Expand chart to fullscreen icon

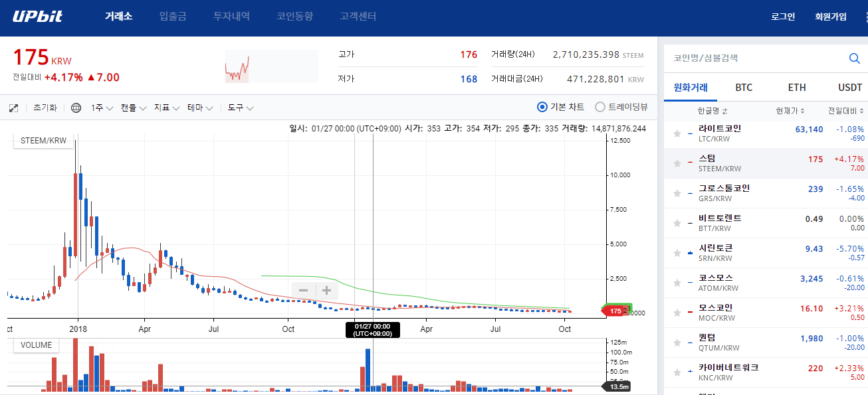tap(13, 108)
